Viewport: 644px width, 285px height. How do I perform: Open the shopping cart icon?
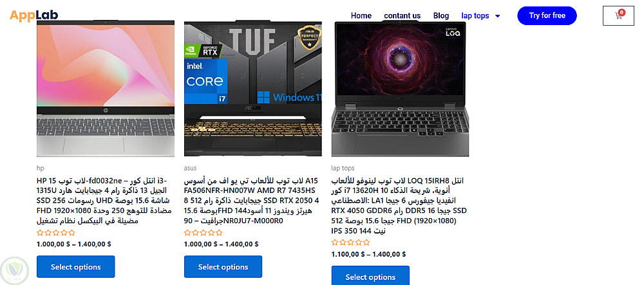tap(618, 15)
